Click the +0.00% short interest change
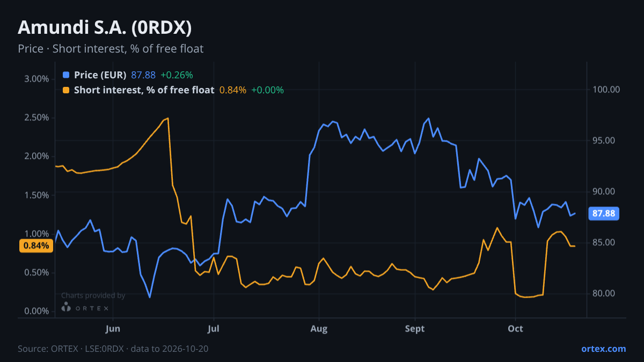This screenshot has height=362, width=644. (x=267, y=90)
